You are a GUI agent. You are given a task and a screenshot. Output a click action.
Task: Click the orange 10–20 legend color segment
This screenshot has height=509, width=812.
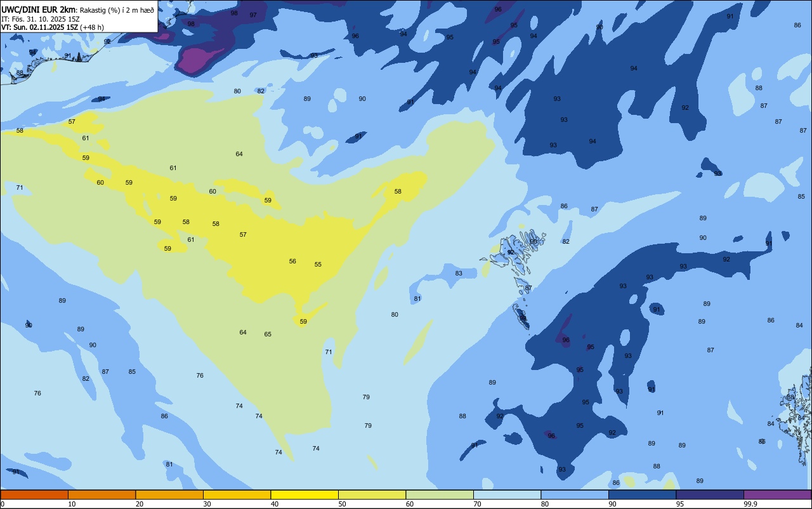[101, 494]
